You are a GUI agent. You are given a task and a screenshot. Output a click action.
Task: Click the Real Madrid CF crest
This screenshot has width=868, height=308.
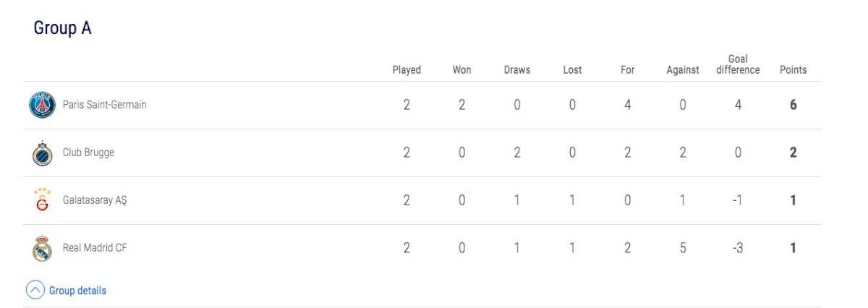[42, 248]
